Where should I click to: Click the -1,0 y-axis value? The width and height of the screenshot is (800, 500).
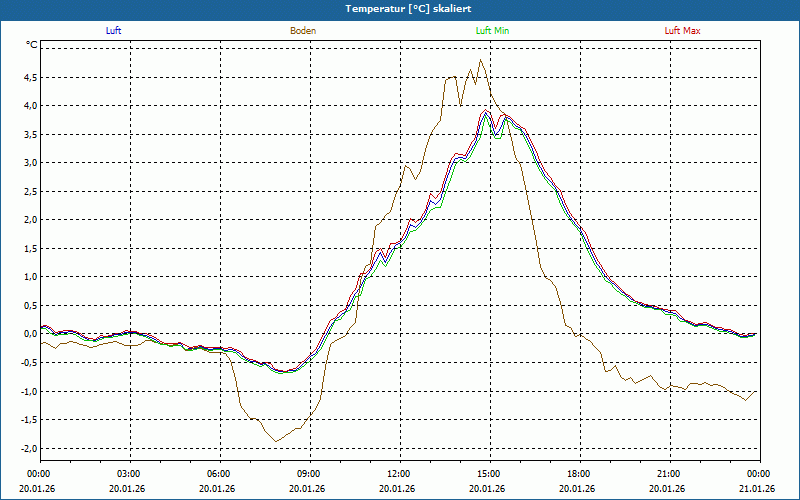(x=28, y=391)
